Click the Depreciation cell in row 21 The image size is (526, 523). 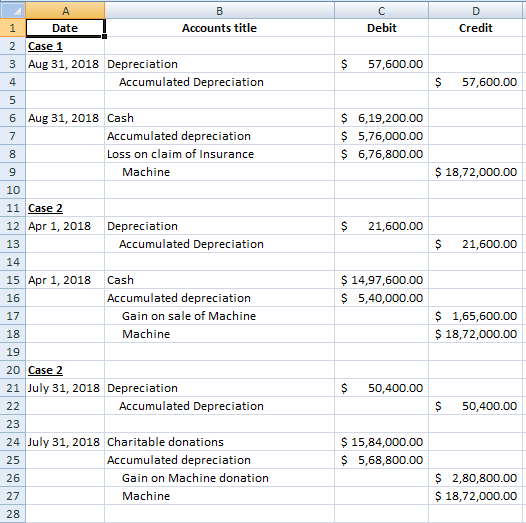pos(219,388)
